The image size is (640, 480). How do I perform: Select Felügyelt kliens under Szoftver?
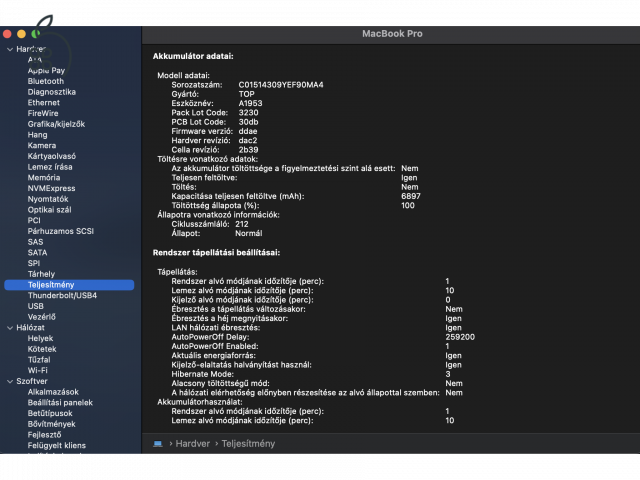click(x=57, y=445)
